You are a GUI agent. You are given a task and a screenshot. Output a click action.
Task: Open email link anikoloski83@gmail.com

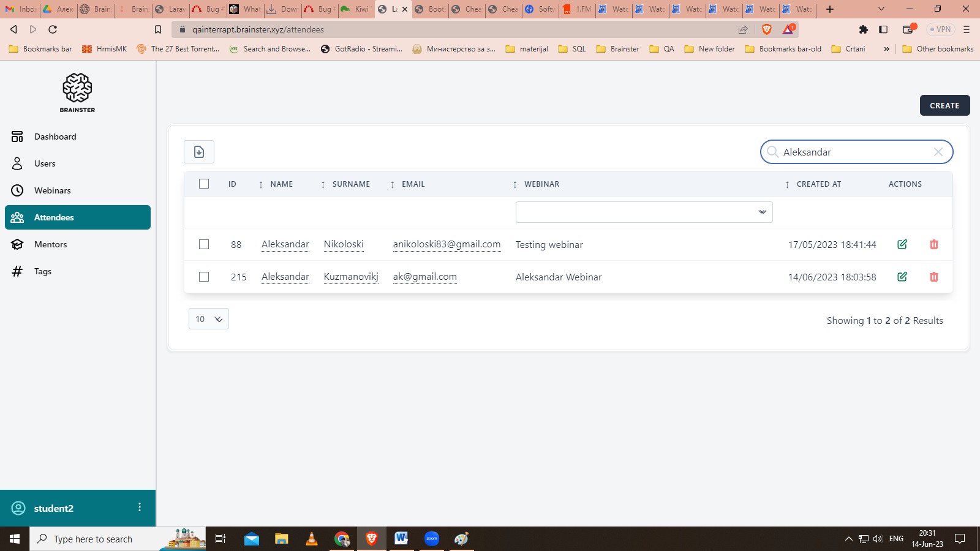pyautogui.click(x=447, y=244)
